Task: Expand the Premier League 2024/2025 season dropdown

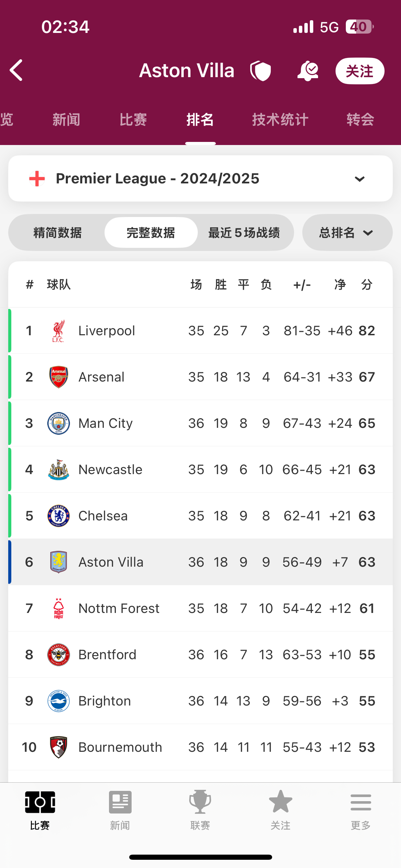Action: (x=200, y=179)
